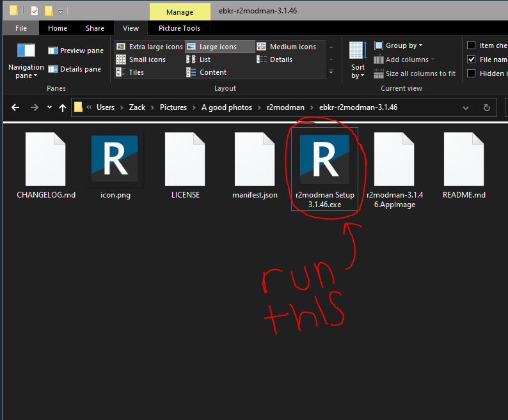508x420 pixels.
Task: Expand chevron after r2modman breadcrumb
Action: tap(312, 107)
